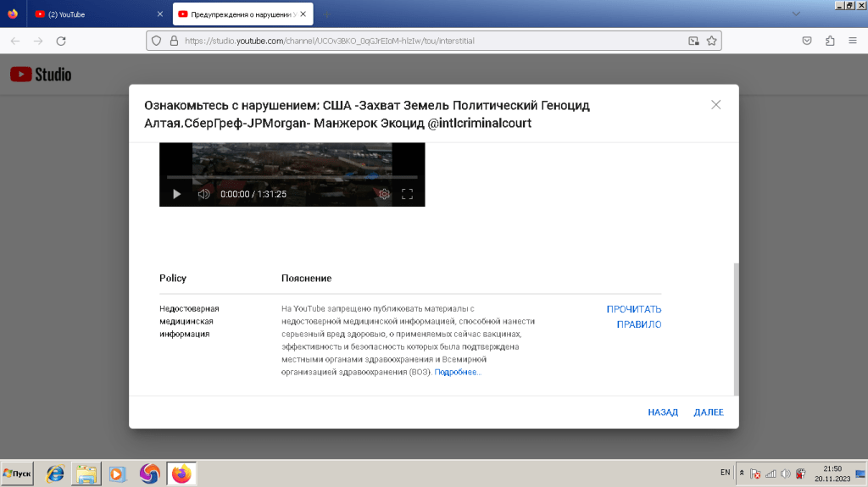
Task: Mute the video player volume
Action: point(203,194)
